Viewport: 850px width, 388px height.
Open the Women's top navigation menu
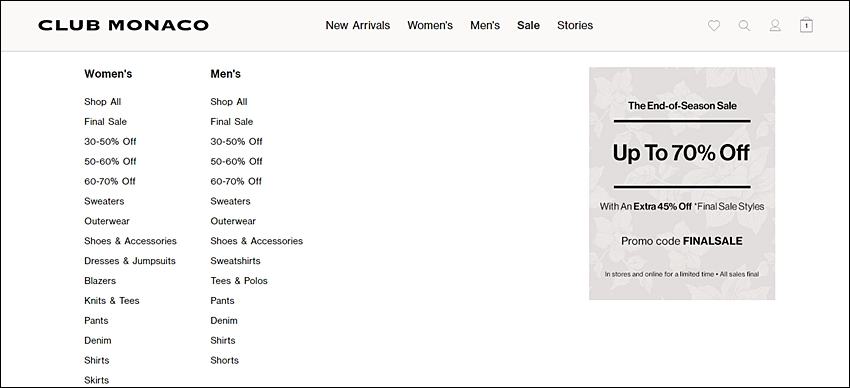pos(430,25)
